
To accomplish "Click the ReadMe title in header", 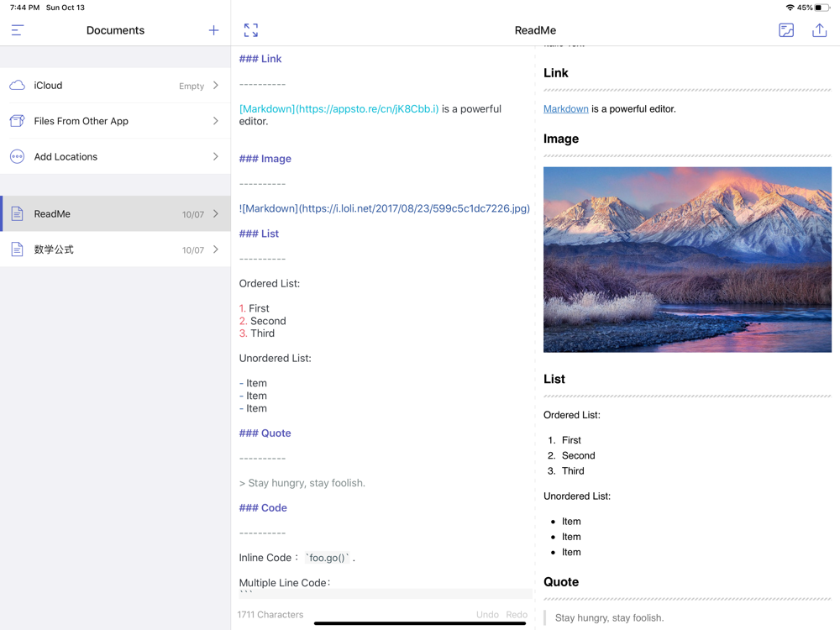I will pos(535,30).
